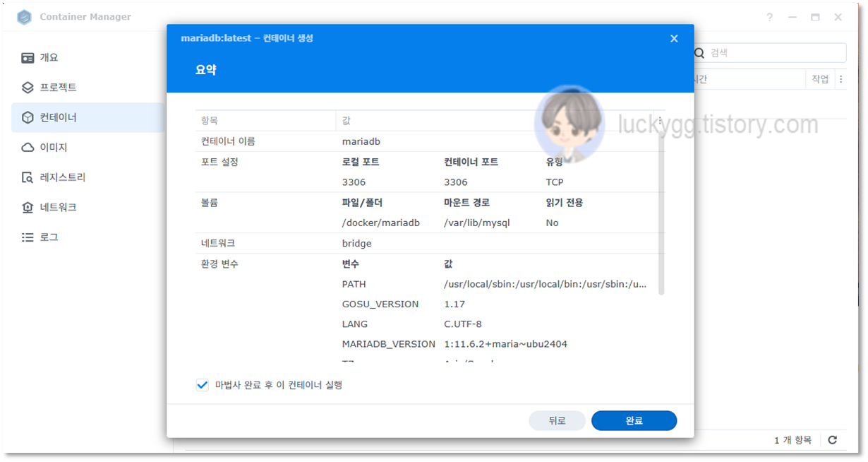Viewport: 868px width, 462px height.
Task: Click the 네트워크 house icon
Action: tap(28, 208)
